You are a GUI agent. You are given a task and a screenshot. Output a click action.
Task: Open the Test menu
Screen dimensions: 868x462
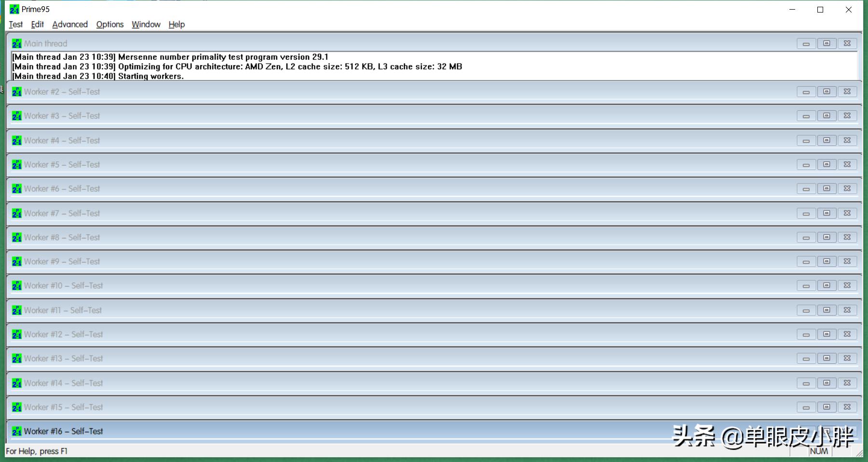(15, 25)
